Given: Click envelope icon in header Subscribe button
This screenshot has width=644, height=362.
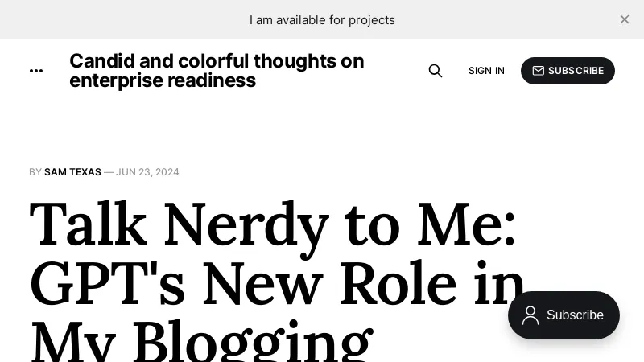Looking at the screenshot, I should [539, 71].
